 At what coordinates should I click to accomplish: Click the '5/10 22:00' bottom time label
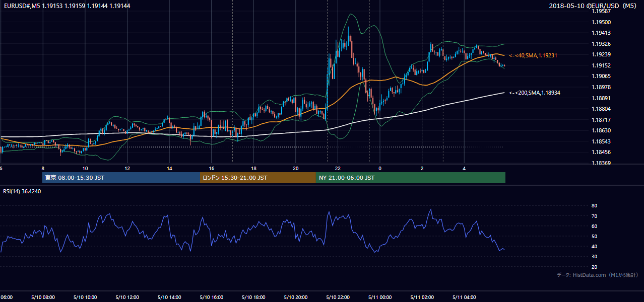(x=338, y=297)
